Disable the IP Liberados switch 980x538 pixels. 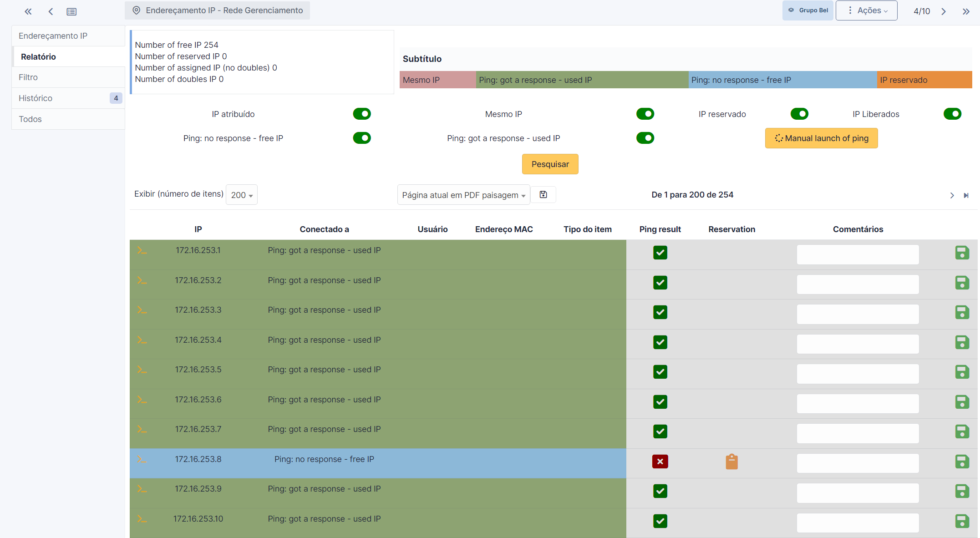[x=952, y=114]
